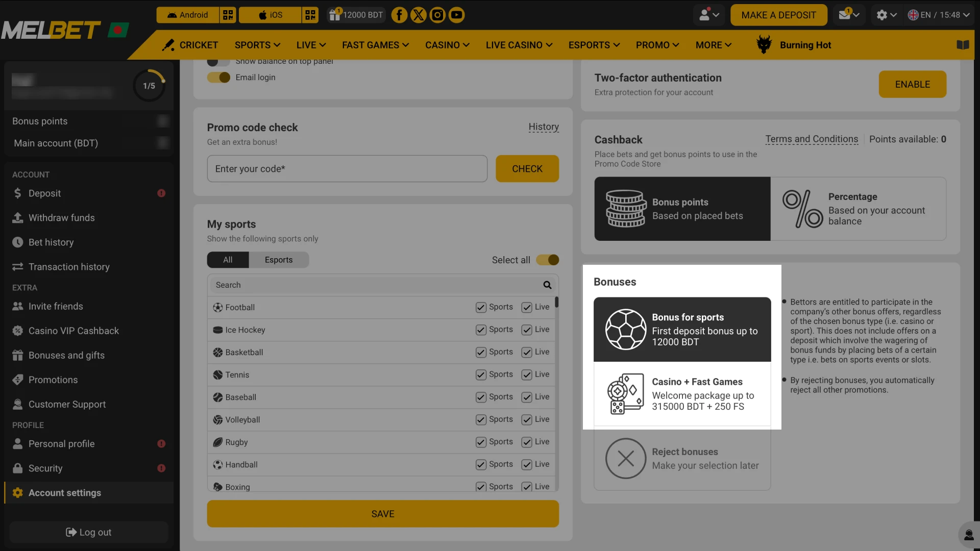The height and width of the screenshot is (551, 980).
Task: Open Transaction history from the sidebar
Action: (68, 267)
